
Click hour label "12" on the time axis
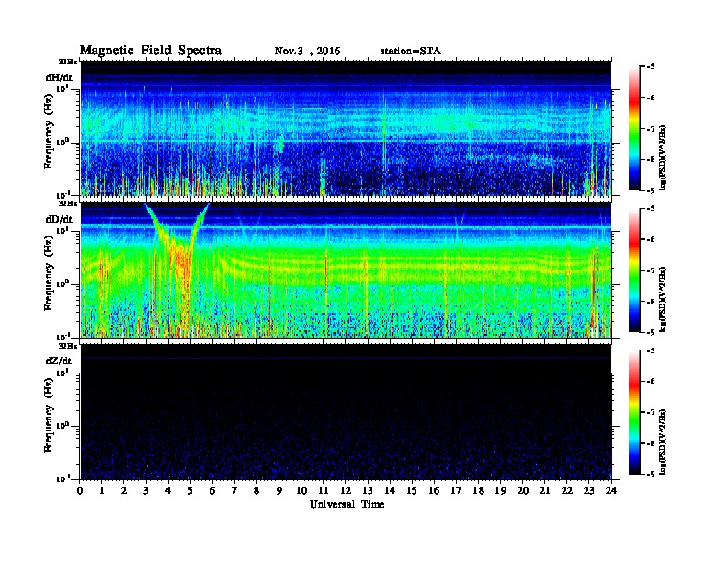pos(346,491)
